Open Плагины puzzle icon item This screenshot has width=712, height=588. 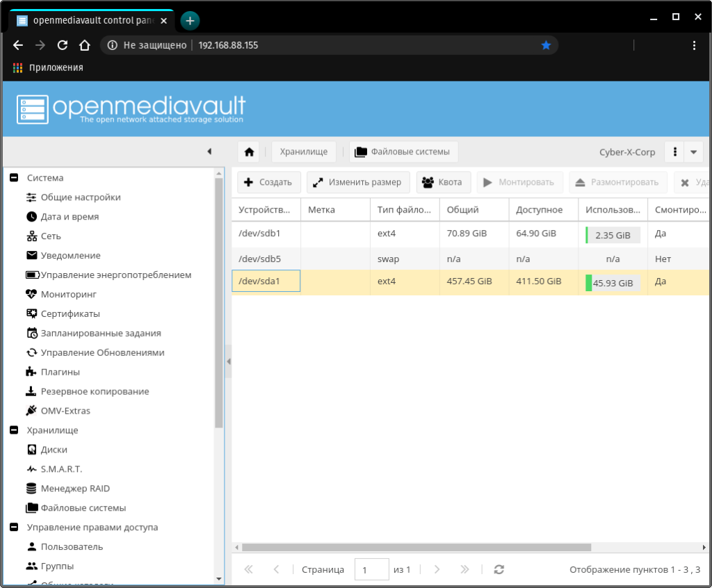click(x=31, y=372)
